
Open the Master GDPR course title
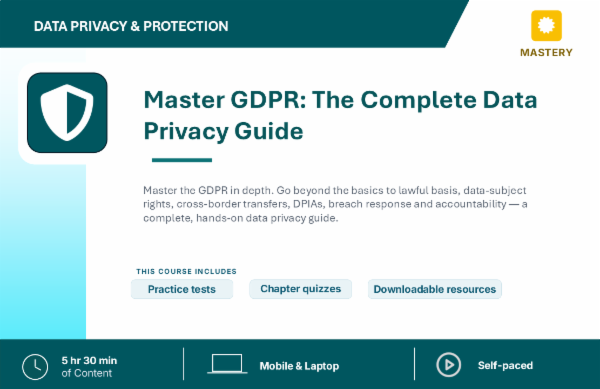[x=340, y=115]
